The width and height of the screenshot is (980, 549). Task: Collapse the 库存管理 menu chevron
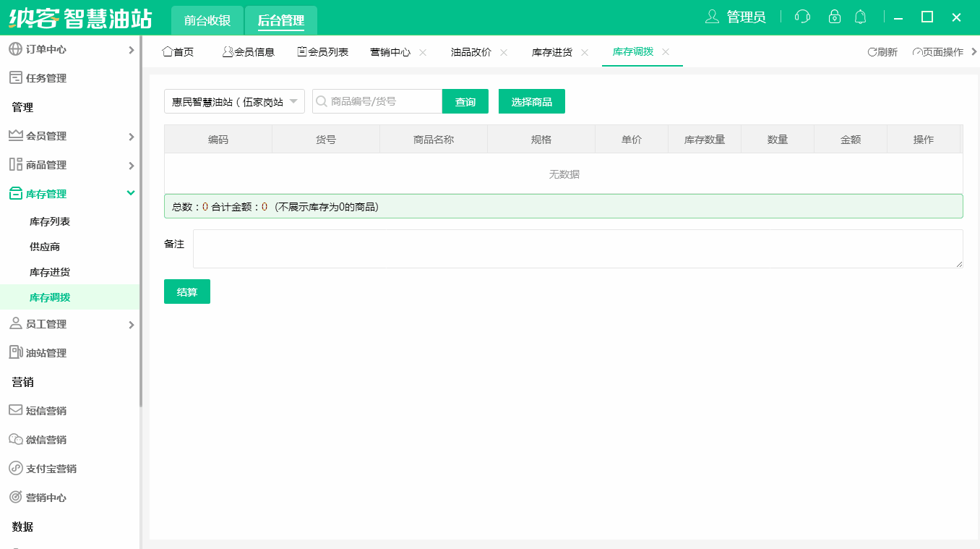pos(131,193)
